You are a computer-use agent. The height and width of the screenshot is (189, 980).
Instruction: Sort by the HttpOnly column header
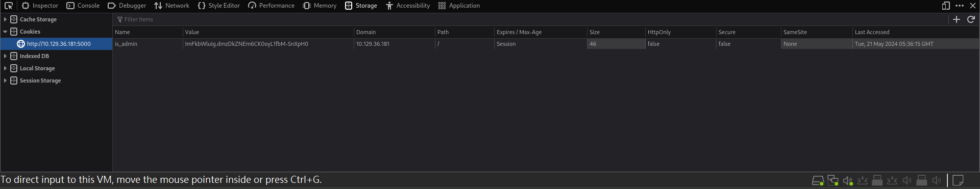[680, 32]
